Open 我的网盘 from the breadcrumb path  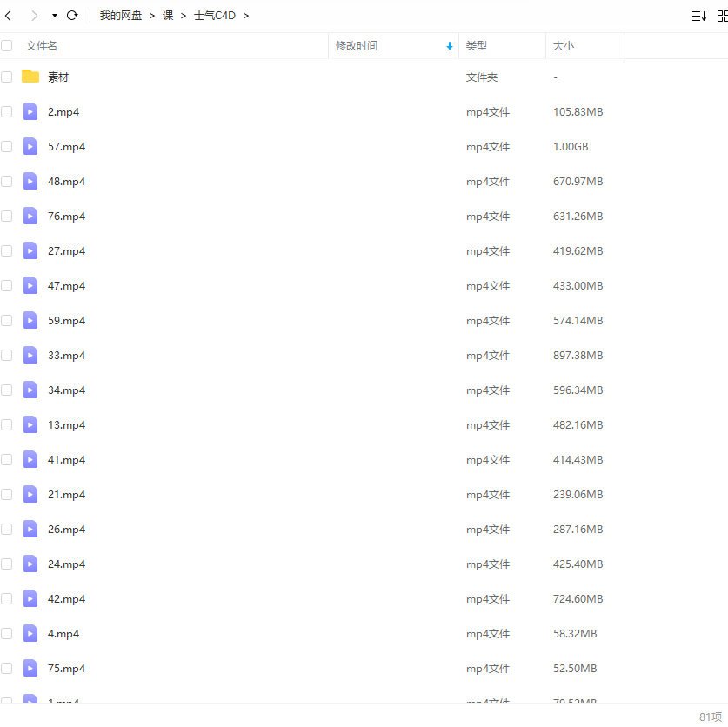(x=120, y=15)
